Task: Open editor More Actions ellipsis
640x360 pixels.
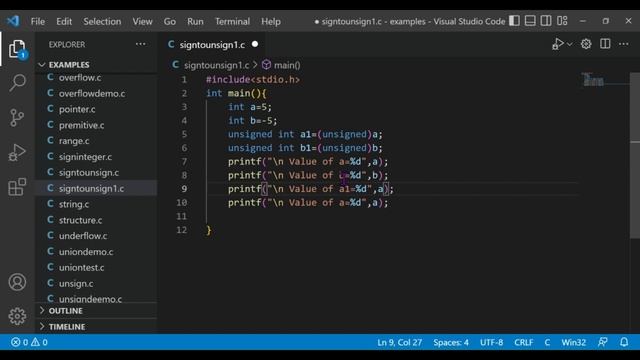Action: [624, 44]
